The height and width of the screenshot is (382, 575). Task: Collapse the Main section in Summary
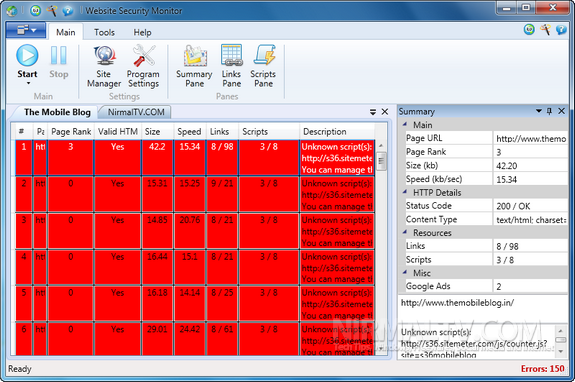click(405, 125)
